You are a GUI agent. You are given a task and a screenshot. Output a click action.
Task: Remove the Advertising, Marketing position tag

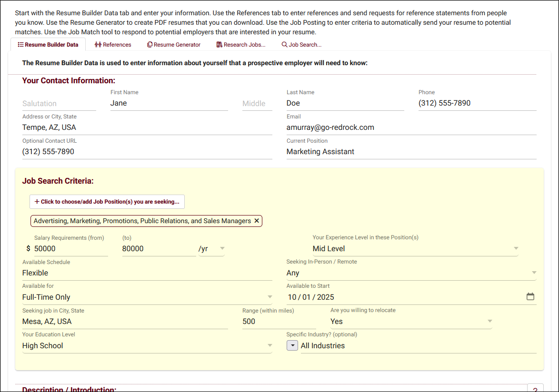pyautogui.click(x=257, y=221)
